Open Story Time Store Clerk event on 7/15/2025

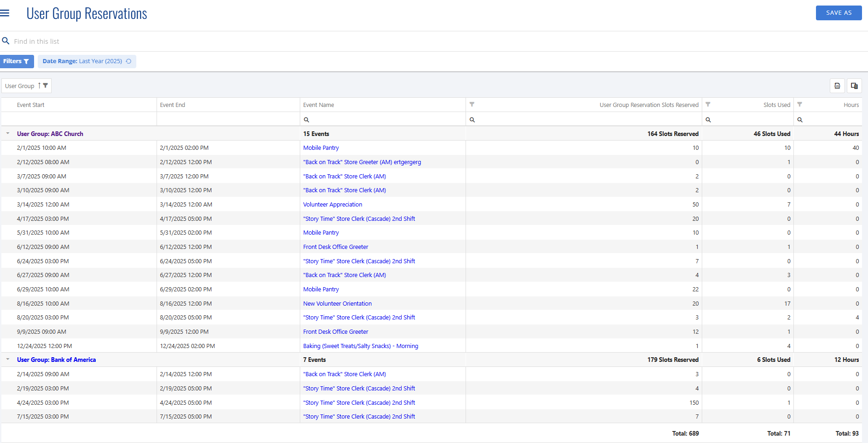(359, 417)
